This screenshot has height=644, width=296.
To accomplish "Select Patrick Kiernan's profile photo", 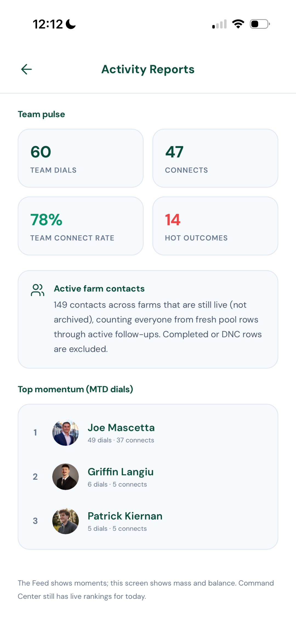I will (66, 521).
